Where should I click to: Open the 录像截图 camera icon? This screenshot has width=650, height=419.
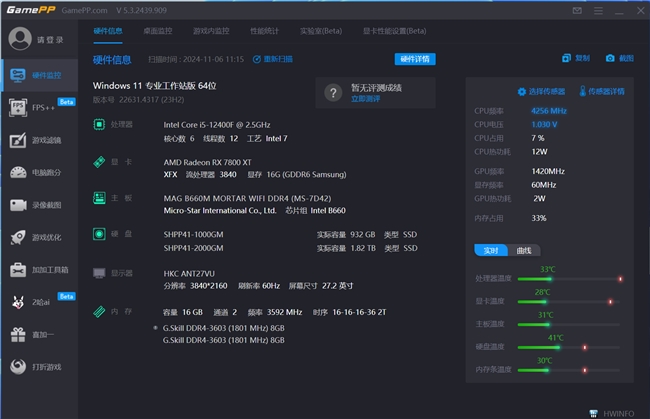pyautogui.click(x=18, y=205)
